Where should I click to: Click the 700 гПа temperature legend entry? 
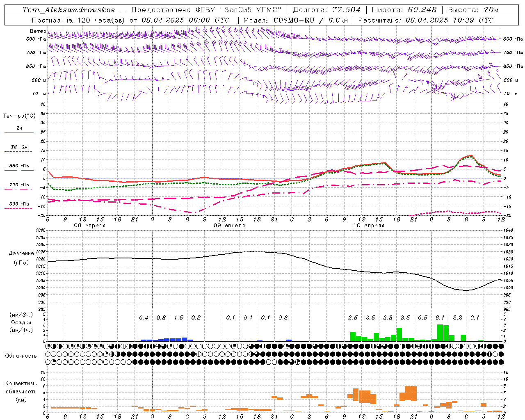(x=19, y=185)
